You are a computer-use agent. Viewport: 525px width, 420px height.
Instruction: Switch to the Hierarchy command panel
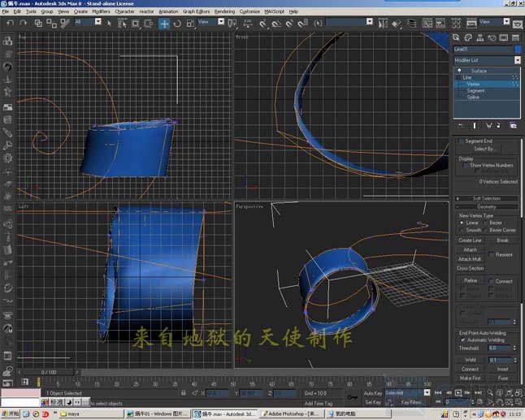click(x=479, y=37)
